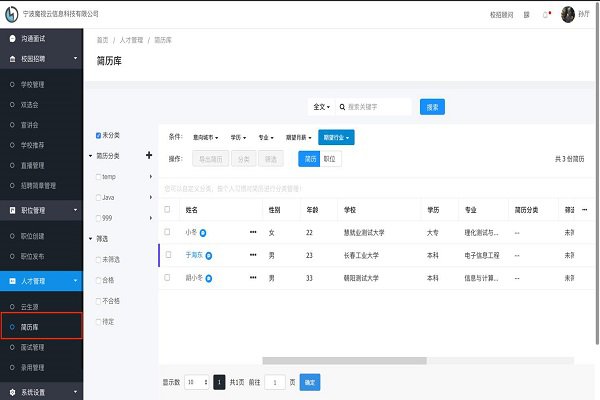The image size is (600, 400).
Task: Switch to the 简历 tab toggle
Action: click(309, 159)
